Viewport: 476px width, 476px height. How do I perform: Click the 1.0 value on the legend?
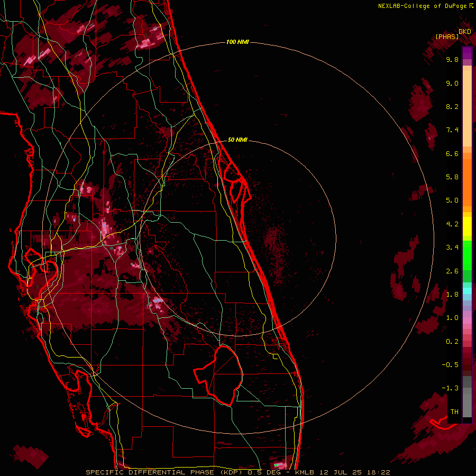pos(452,318)
